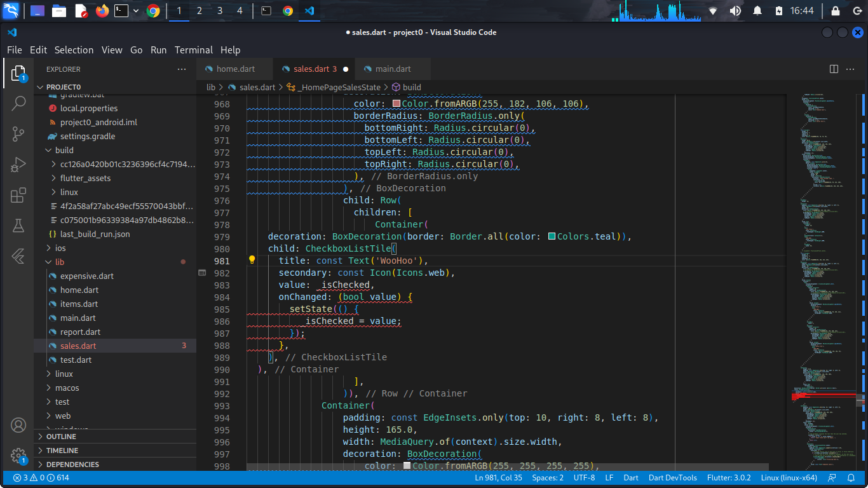Lock the screen with padlock icon

tap(836, 11)
